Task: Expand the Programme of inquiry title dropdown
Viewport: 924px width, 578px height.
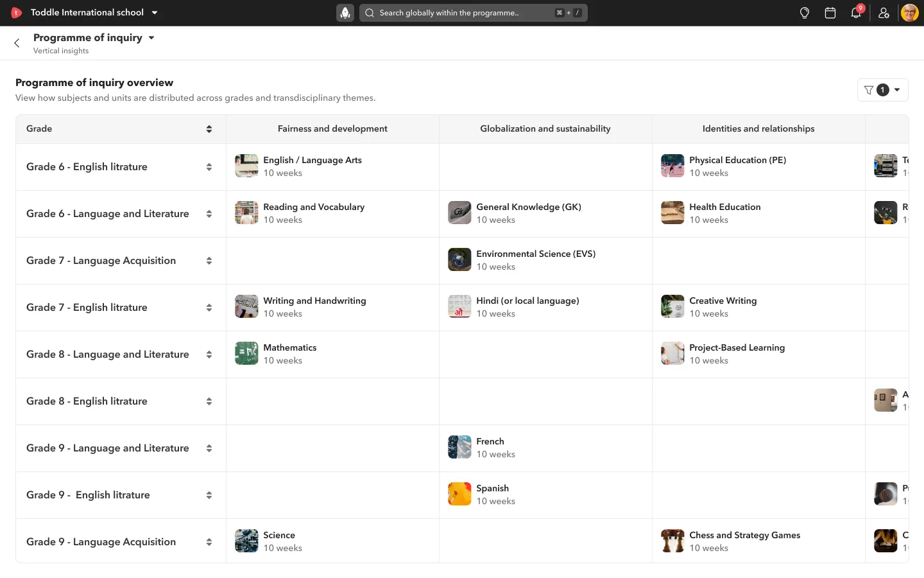Action: click(151, 38)
